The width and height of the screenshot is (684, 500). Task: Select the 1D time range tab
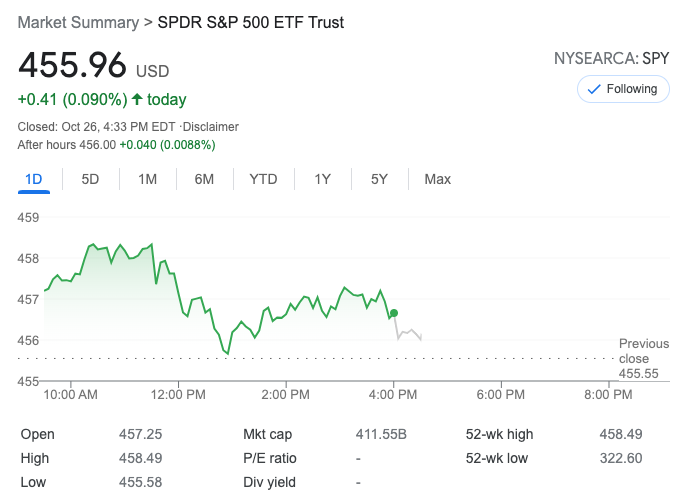[x=33, y=179]
